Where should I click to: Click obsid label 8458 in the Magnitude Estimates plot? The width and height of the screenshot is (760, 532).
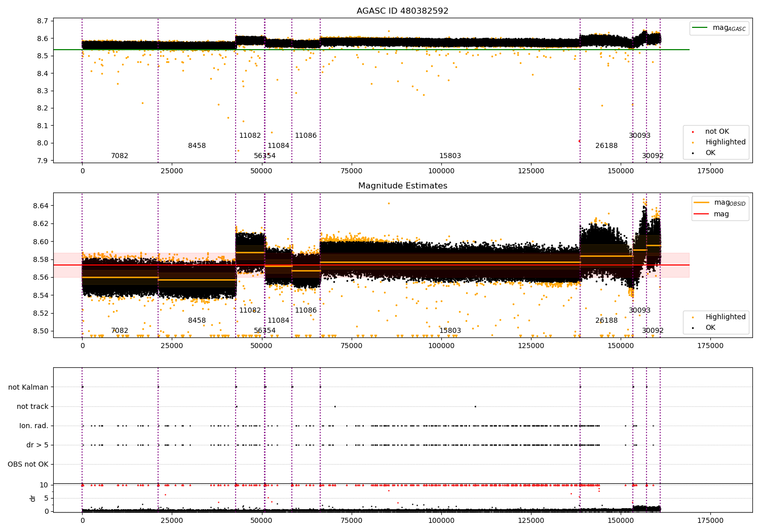pos(197,321)
